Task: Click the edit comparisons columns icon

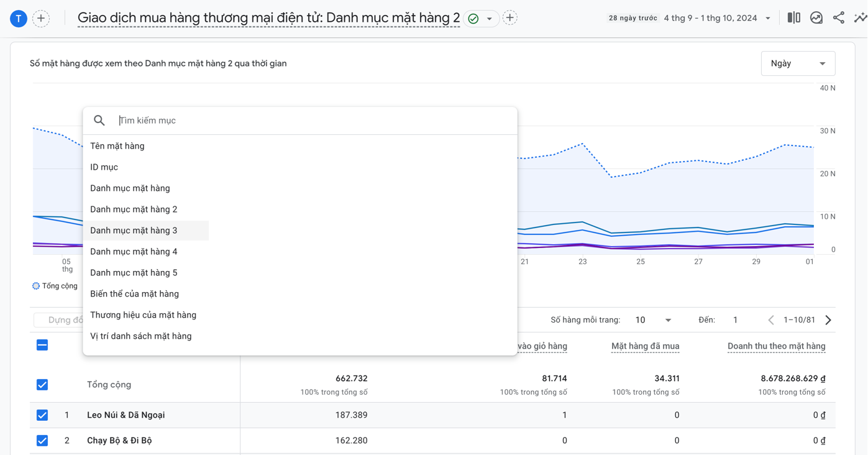Action: (x=794, y=18)
